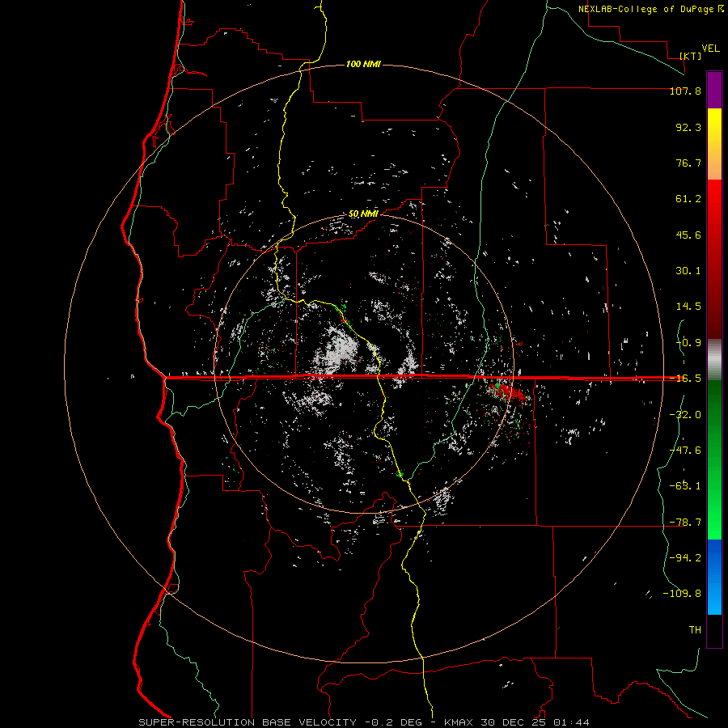728x728 pixels.
Task: Click the gray near-zero segment of the color bar
Action: pyautogui.click(x=714, y=360)
